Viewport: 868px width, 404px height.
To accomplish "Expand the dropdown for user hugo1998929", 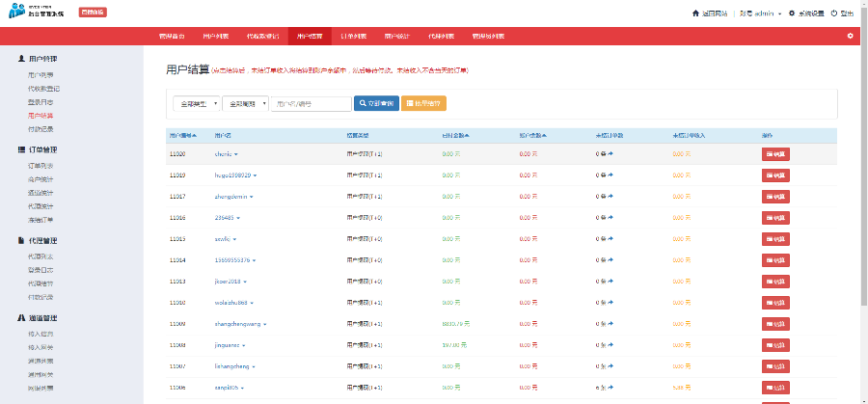I will (256, 175).
